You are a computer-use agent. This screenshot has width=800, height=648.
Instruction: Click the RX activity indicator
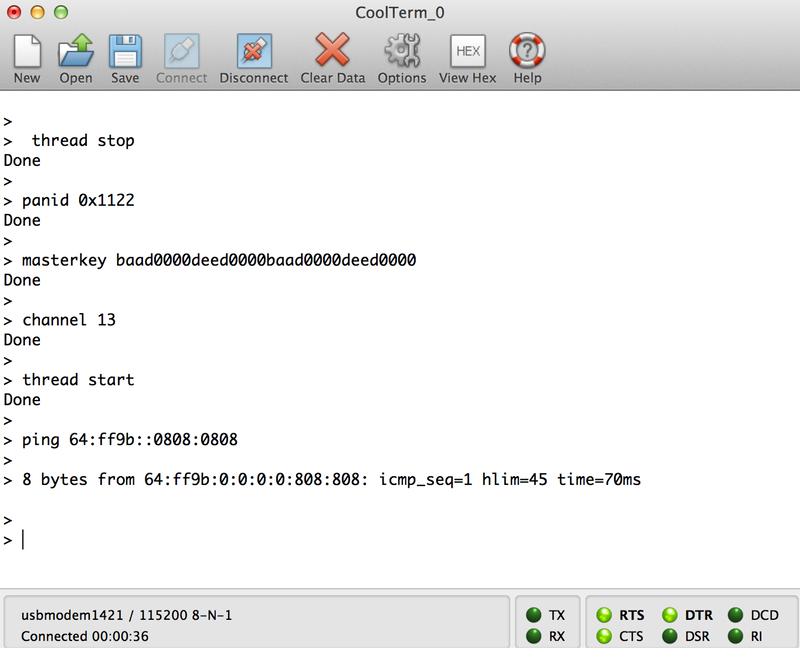[x=534, y=636]
